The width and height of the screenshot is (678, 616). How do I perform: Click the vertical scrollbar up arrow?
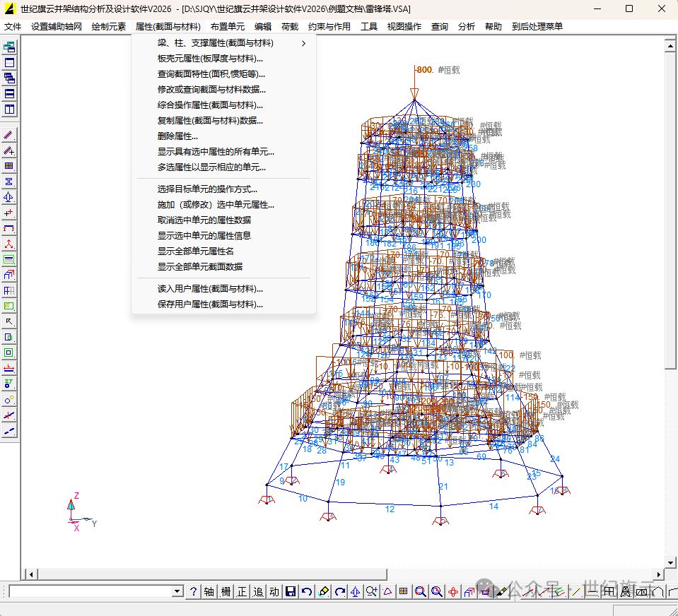point(670,45)
